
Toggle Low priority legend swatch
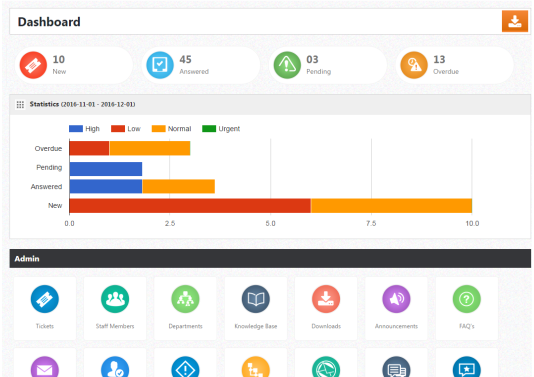[118, 129]
